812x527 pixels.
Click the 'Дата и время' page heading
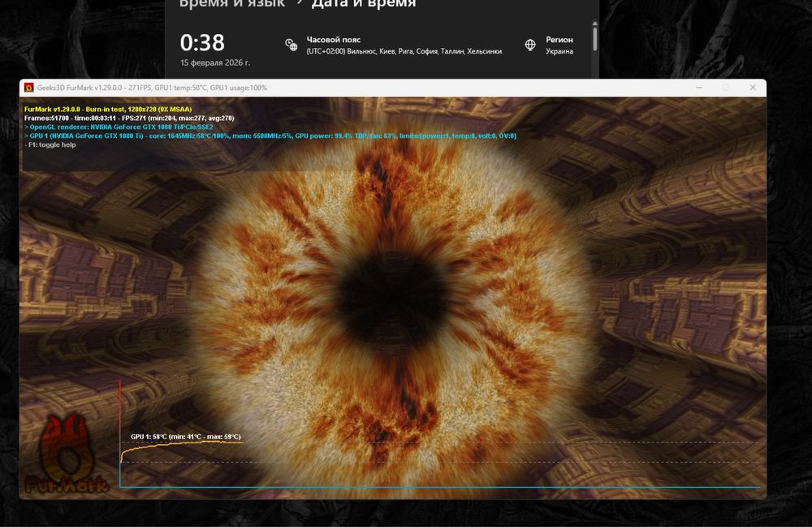(364, 3)
